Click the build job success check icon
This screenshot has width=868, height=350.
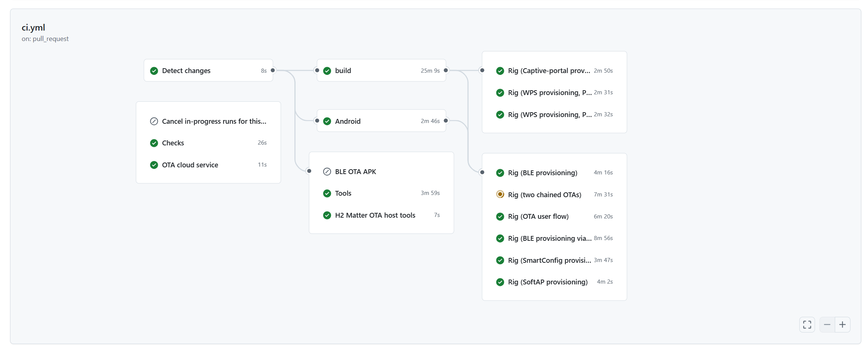pyautogui.click(x=327, y=71)
